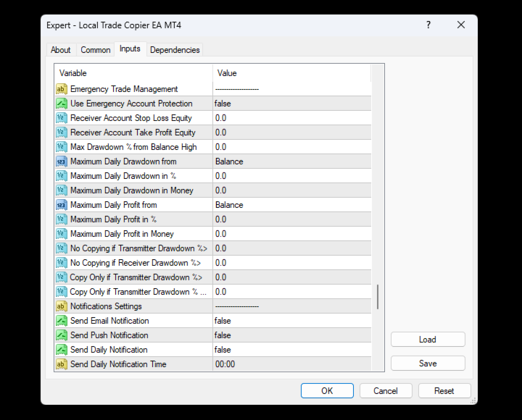Edit Max Drawdown % from Balance High value
522x420 pixels.
click(x=291, y=147)
